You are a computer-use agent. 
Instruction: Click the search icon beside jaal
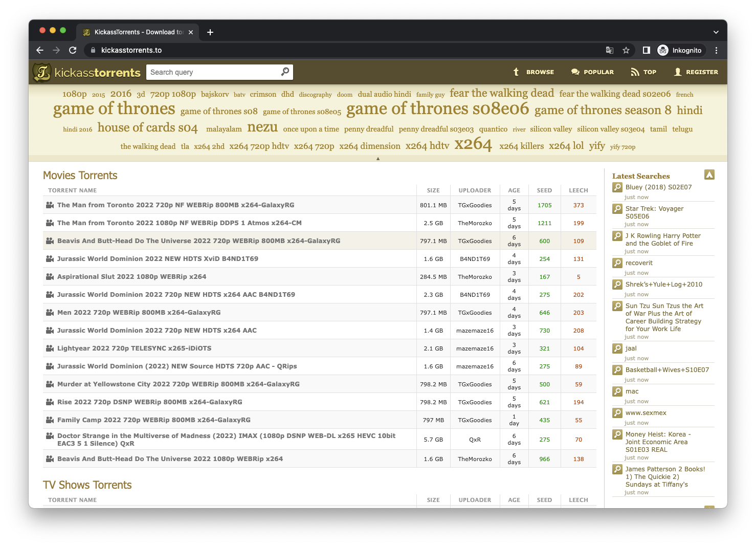(x=617, y=348)
